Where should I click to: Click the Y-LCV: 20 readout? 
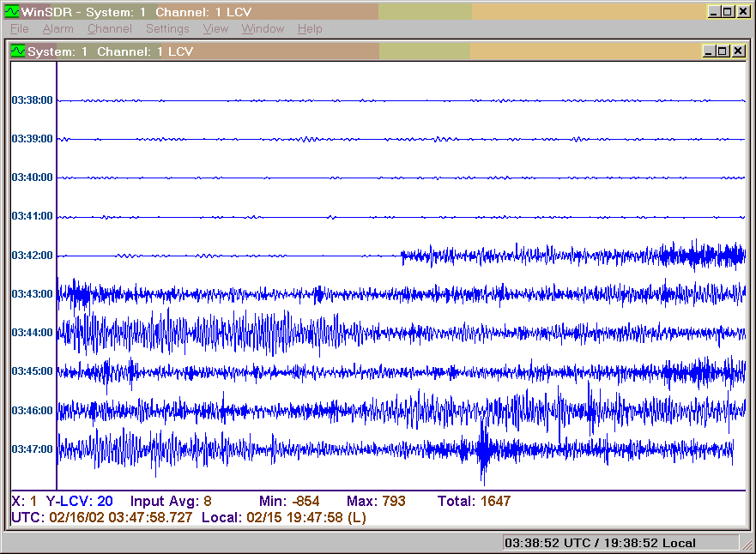[80, 502]
